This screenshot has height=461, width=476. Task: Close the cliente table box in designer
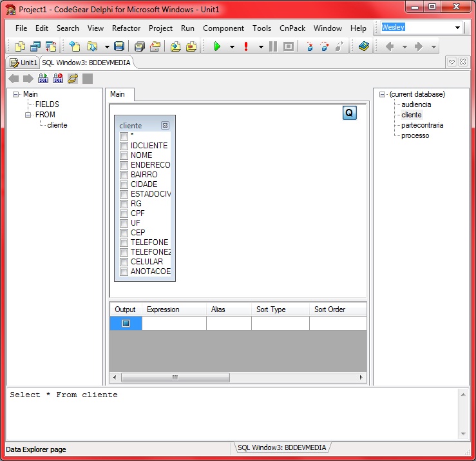click(165, 126)
